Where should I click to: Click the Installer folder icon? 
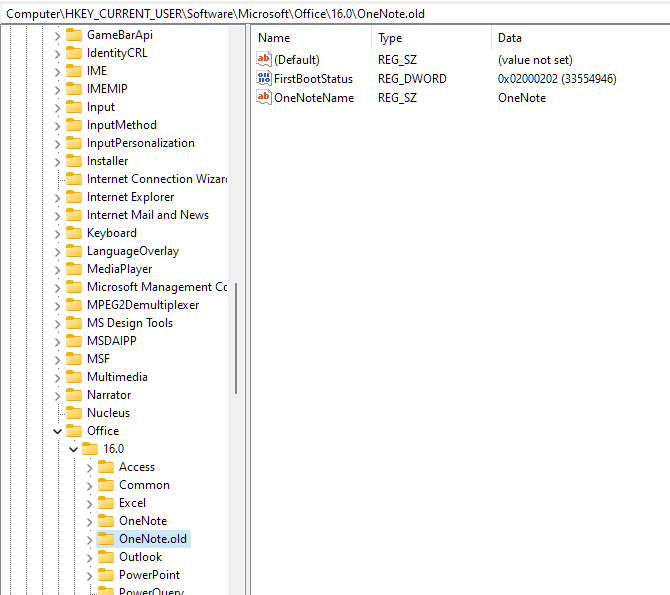(x=74, y=161)
